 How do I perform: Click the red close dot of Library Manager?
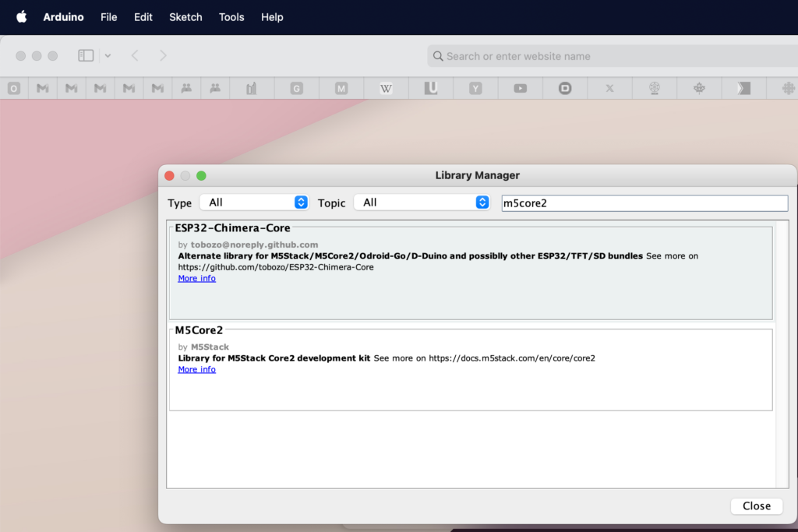(169, 175)
